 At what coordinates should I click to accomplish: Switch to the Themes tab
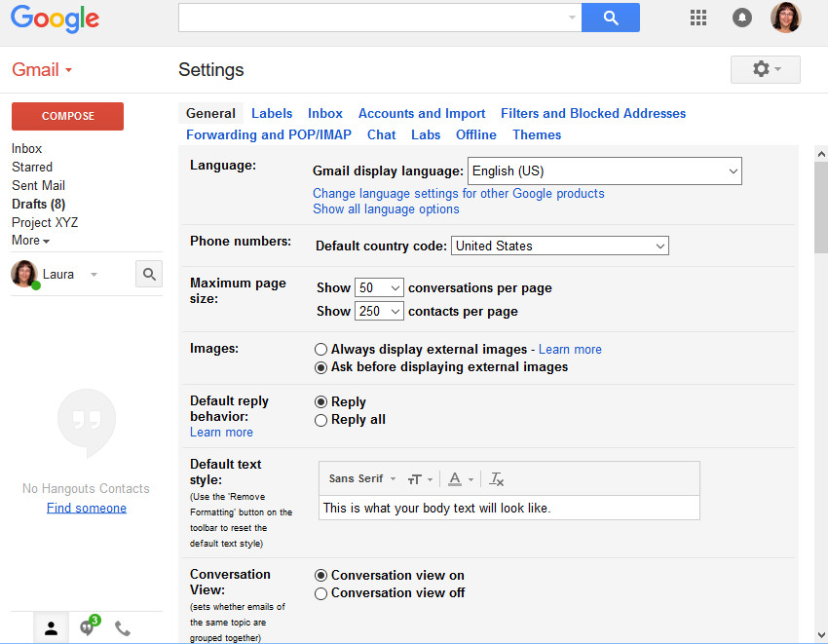537,134
